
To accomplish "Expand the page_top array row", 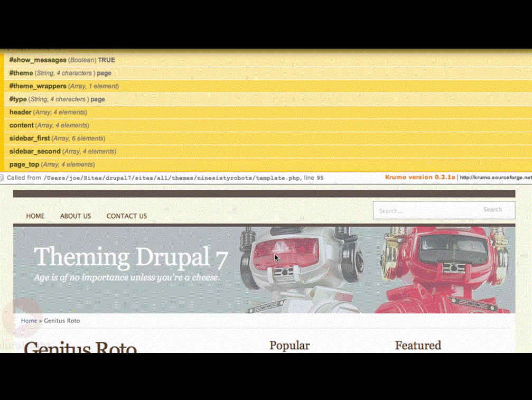I will coord(268,164).
